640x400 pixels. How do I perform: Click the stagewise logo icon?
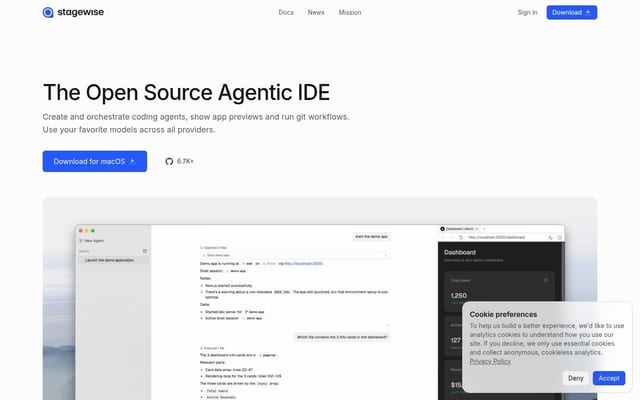click(x=48, y=13)
